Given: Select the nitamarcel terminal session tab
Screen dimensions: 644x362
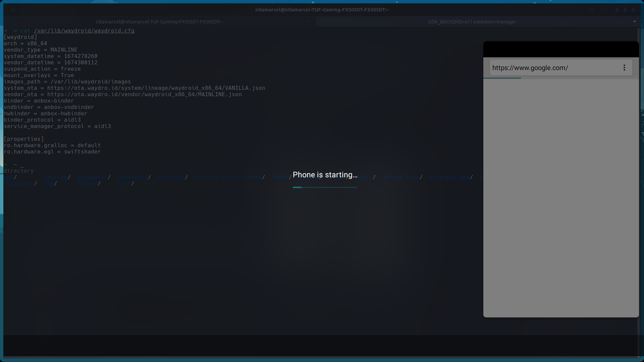Looking at the screenshot, I should coord(160,22).
